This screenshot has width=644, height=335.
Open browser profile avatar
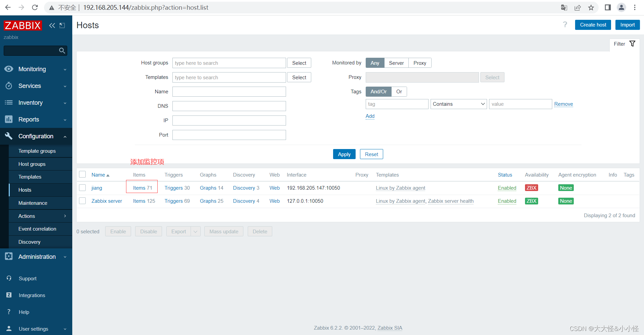pyautogui.click(x=621, y=7)
